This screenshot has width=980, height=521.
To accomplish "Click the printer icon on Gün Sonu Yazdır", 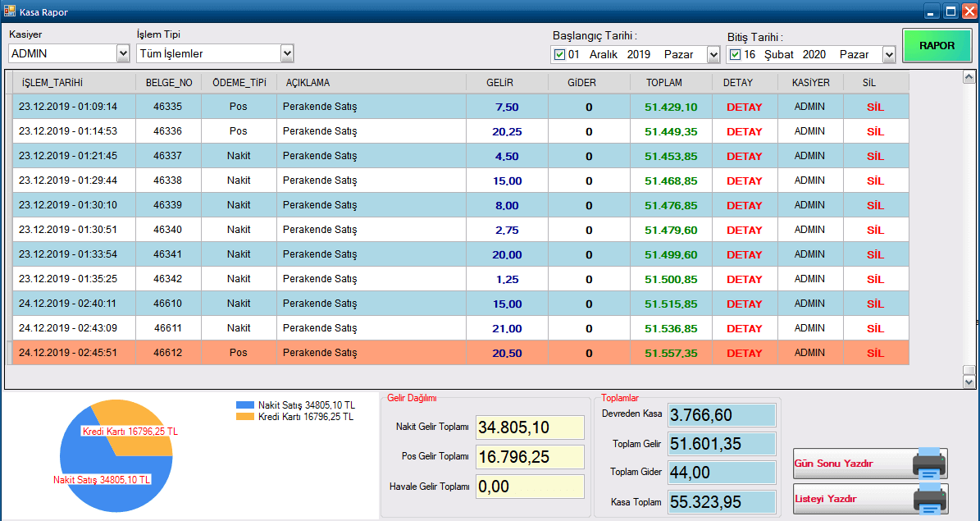I will pyautogui.click(x=929, y=464).
